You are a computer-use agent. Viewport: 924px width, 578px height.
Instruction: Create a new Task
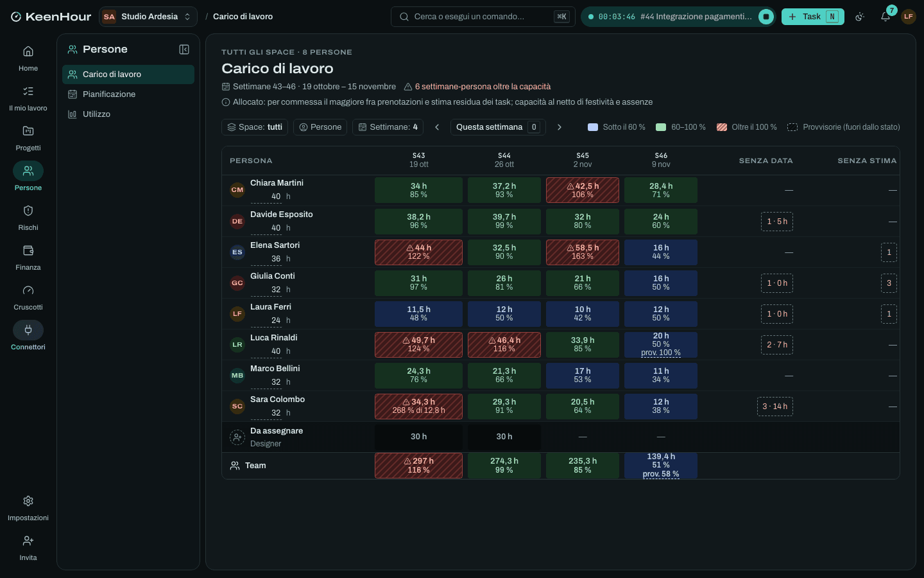tap(813, 17)
